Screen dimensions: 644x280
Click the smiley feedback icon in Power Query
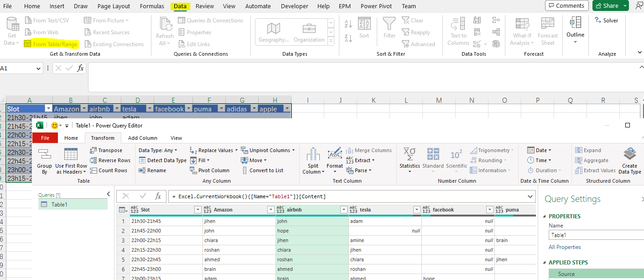55,126
